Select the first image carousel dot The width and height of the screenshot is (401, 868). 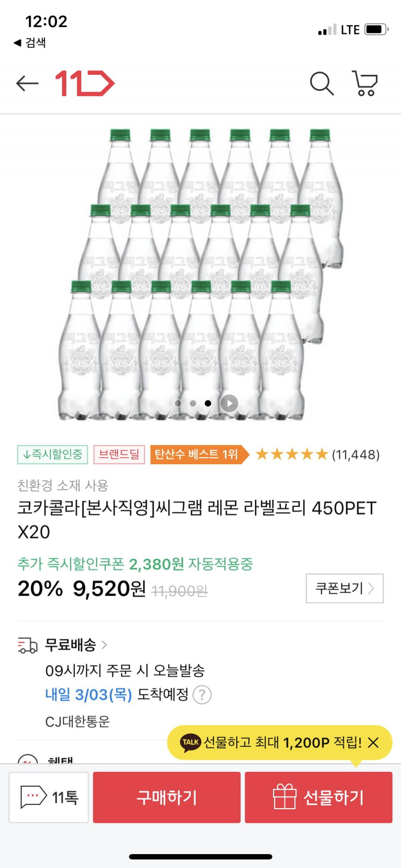[x=178, y=403]
